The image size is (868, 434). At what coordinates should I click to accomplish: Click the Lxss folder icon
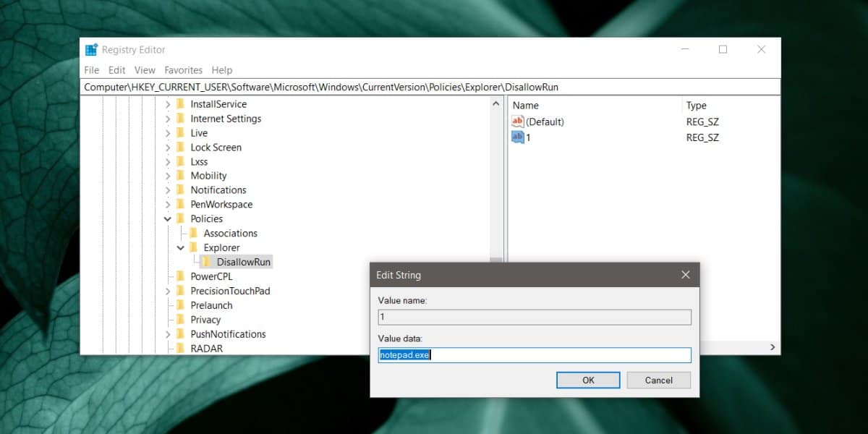pos(181,161)
